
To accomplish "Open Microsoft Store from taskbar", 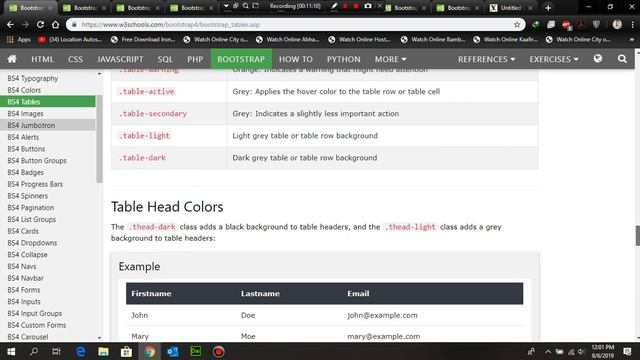I will tap(126, 351).
